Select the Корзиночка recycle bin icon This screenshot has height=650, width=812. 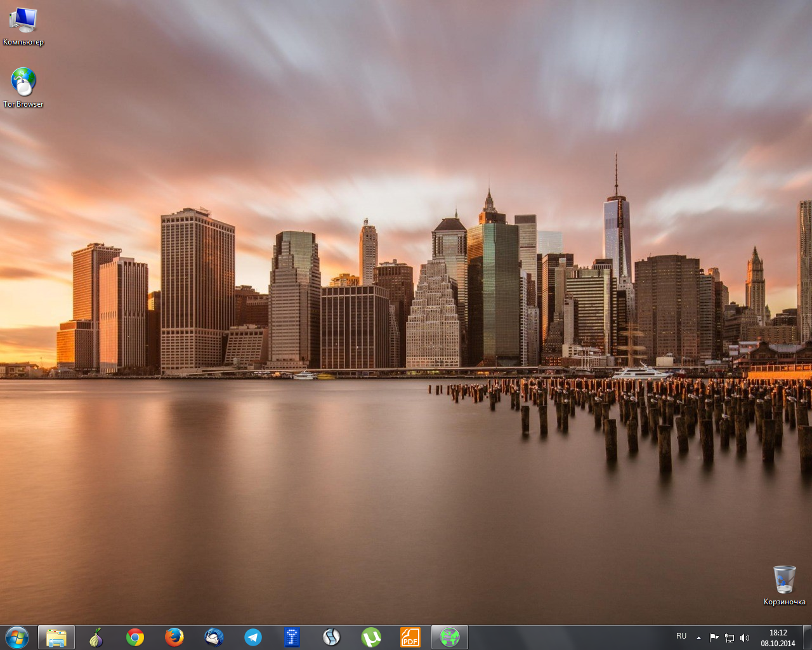click(784, 584)
